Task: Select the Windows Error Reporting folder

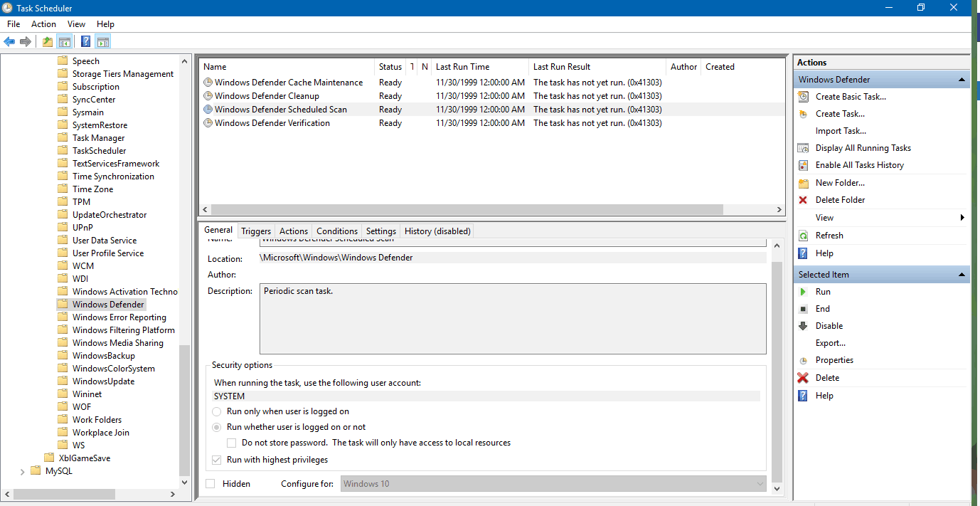Action: coord(119,317)
